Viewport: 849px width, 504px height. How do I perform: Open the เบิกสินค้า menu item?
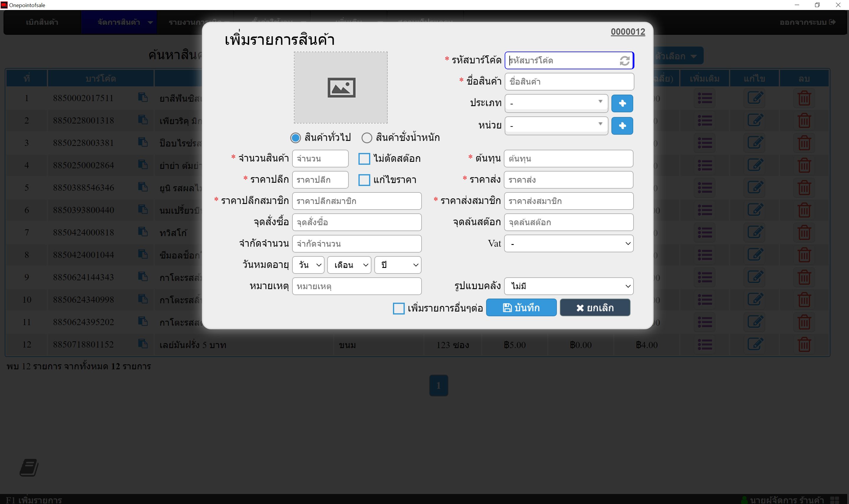[42, 22]
